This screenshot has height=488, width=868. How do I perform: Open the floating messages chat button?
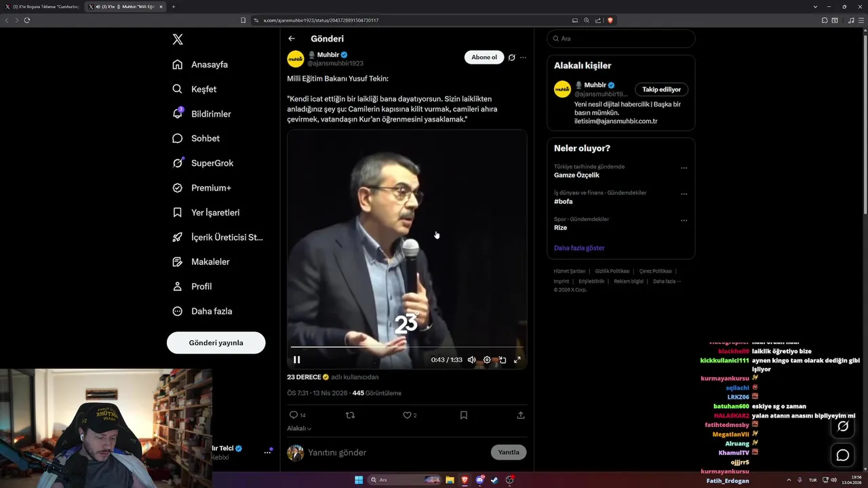point(843,455)
